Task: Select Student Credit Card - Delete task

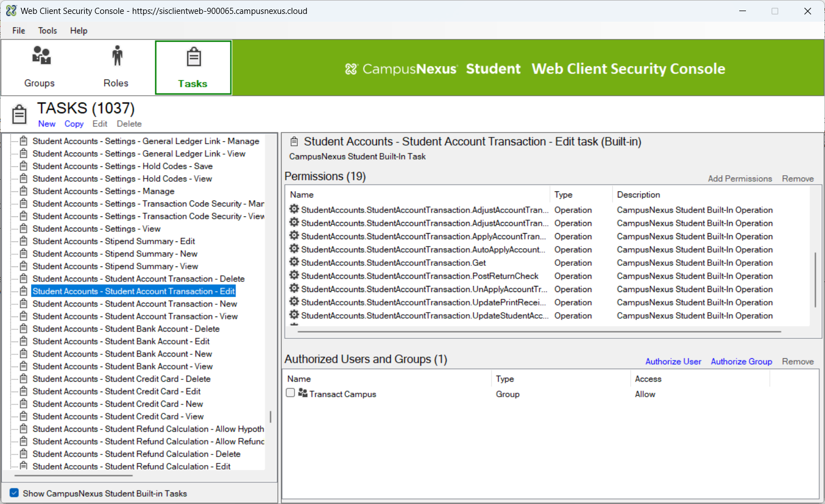Action: pos(121,379)
